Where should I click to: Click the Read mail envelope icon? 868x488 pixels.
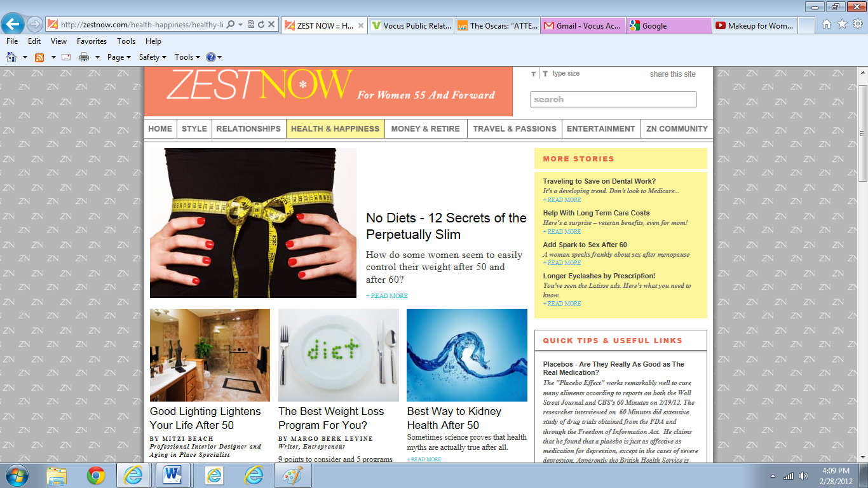[x=66, y=57]
